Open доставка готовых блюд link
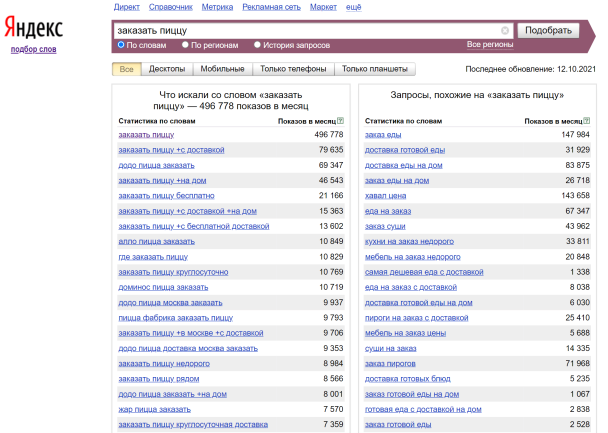Image resolution: width=608 pixels, height=433 pixels. pos(408,378)
